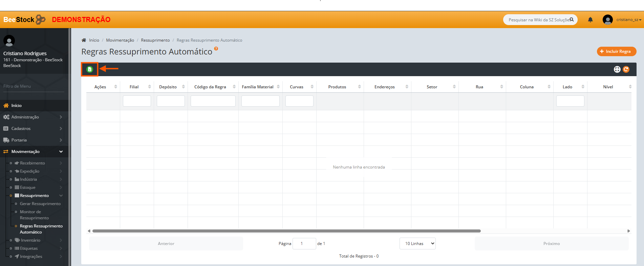Click the fullscreen expand table icon
Viewport: 644px width, 266px height.
617,69
